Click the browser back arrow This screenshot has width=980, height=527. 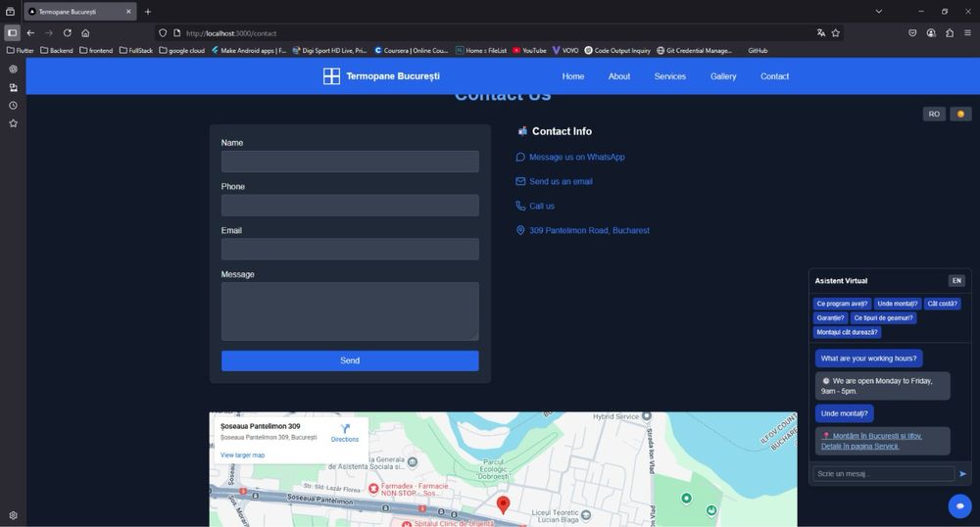click(x=30, y=33)
